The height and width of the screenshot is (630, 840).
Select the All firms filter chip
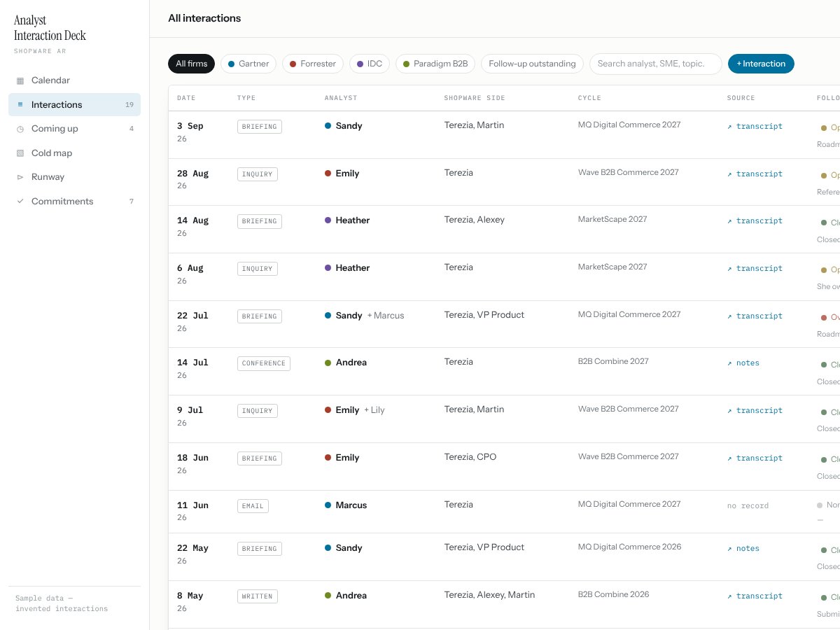click(191, 64)
